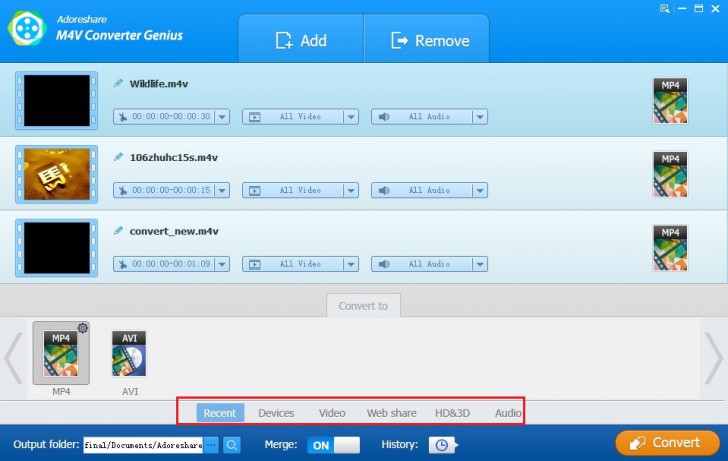Select the MP4 format in Recent list
This screenshot has height=461, width=728.
(61, 354)
